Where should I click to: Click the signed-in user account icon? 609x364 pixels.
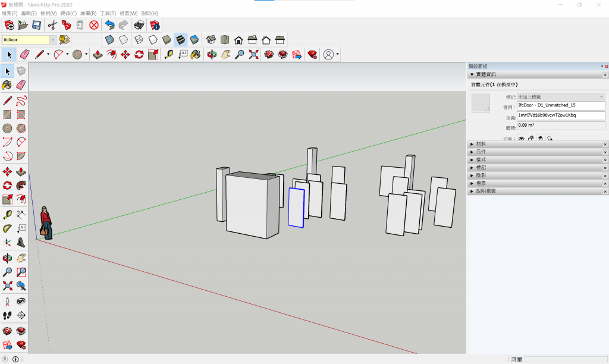(x=328, y=54)
